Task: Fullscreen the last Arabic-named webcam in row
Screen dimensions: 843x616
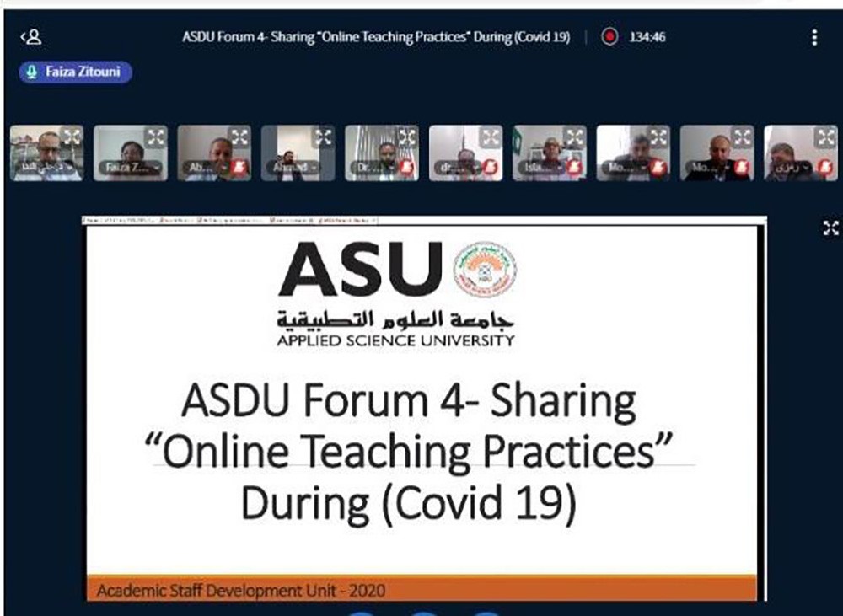Action: click(827, 137)
